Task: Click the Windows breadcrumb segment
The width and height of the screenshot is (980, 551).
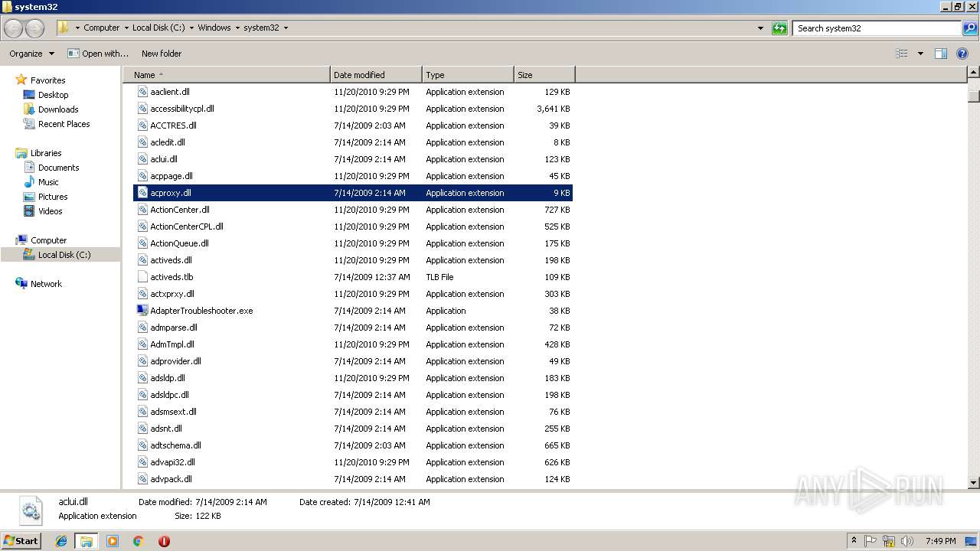Action: pyautogui.click(x=214, y=28)
